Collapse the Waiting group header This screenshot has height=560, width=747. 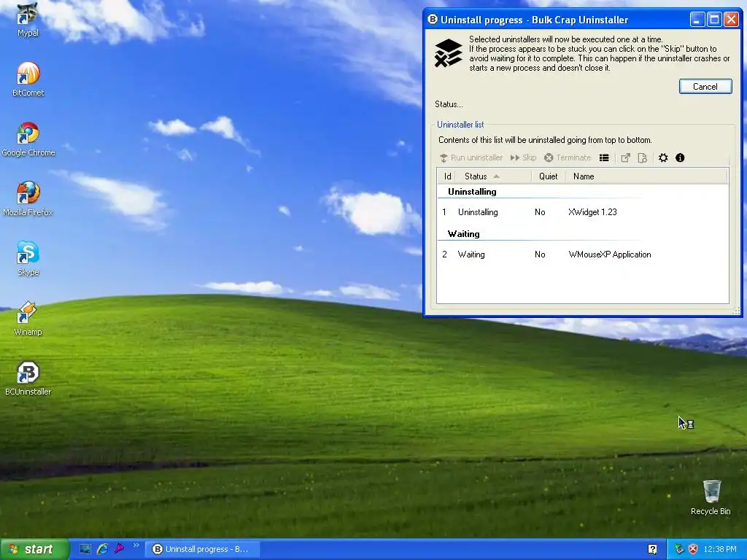coord(463,234)
